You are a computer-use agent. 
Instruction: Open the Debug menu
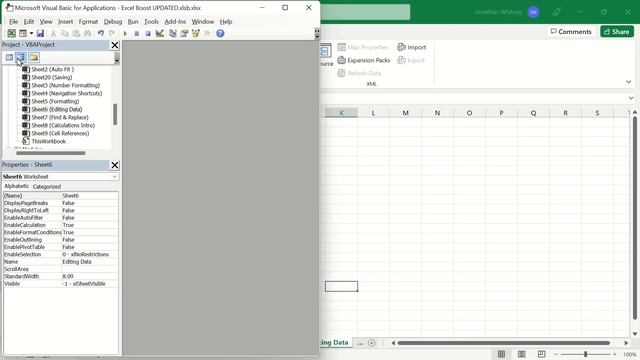tap(113, 22)
